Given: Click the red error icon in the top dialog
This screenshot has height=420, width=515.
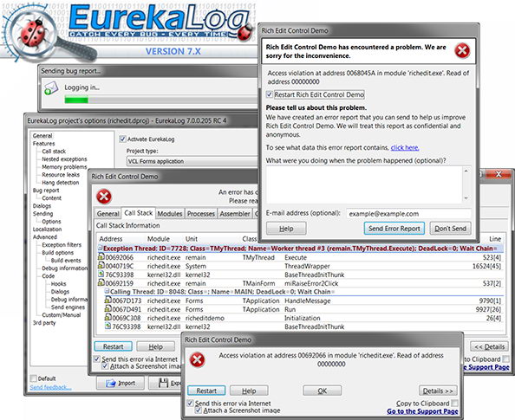Looking at the screenshot, I should 462,51.
